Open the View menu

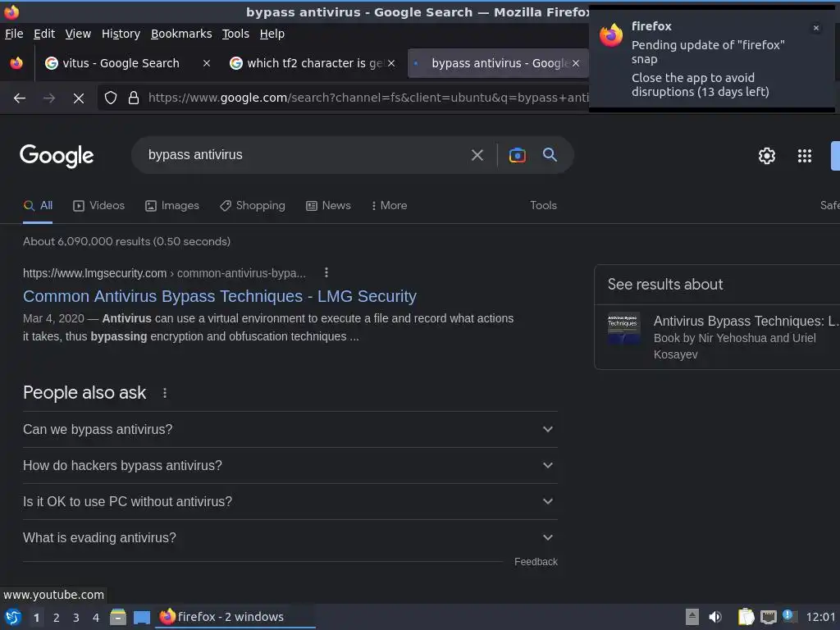coord(78,34)
